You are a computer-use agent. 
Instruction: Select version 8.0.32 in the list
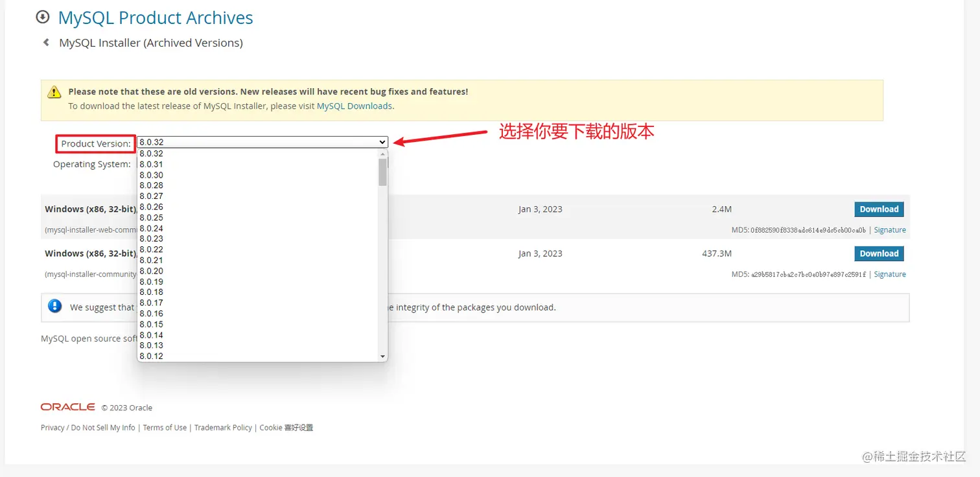click(257, 154)
